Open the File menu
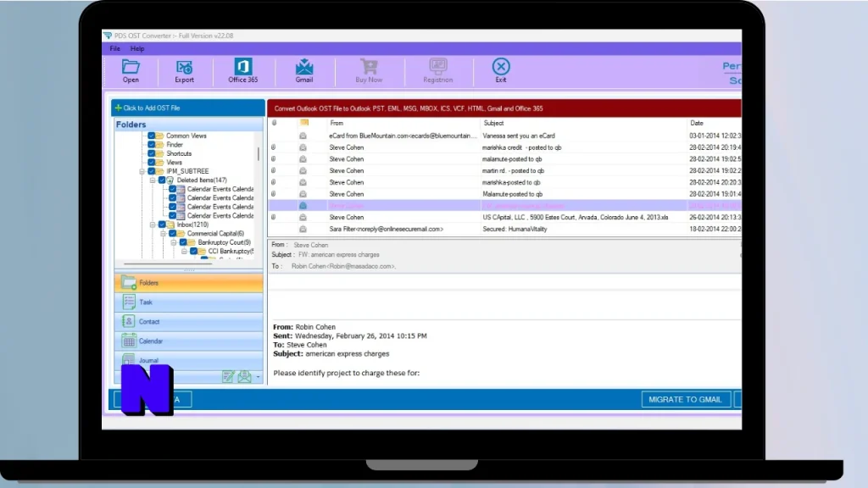 coord(114,48)
